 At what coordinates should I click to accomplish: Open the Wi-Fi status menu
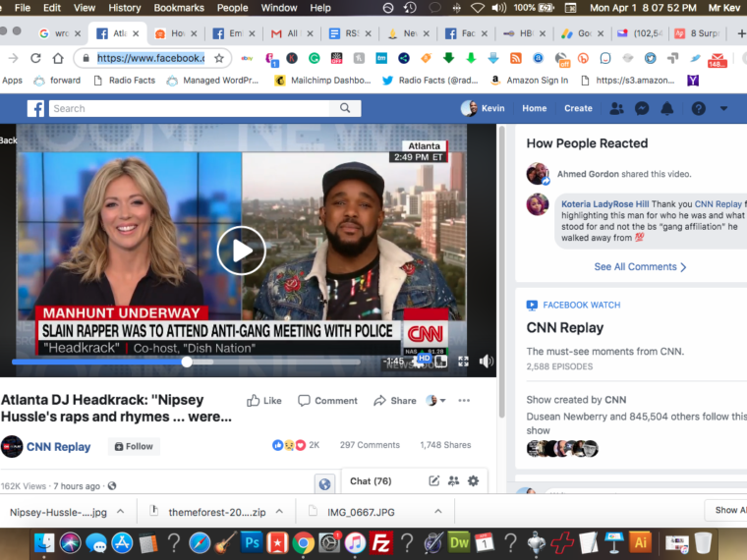pos(478,8)
